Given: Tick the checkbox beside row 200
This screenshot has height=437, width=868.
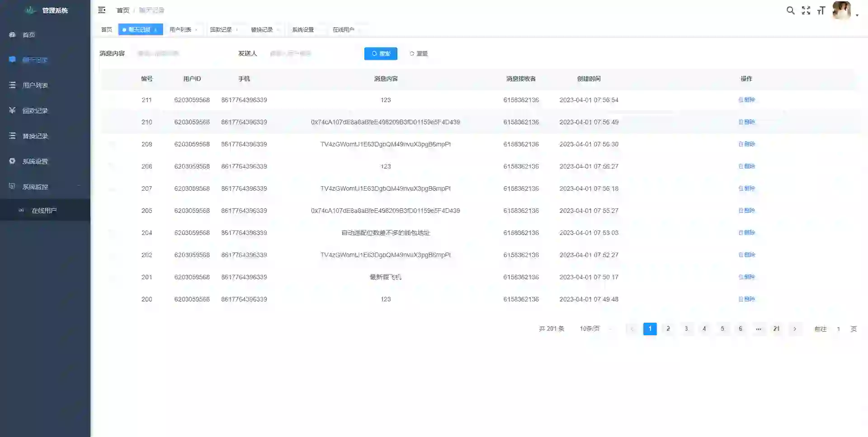Looking at the screenshot, I should coord(112,299).
